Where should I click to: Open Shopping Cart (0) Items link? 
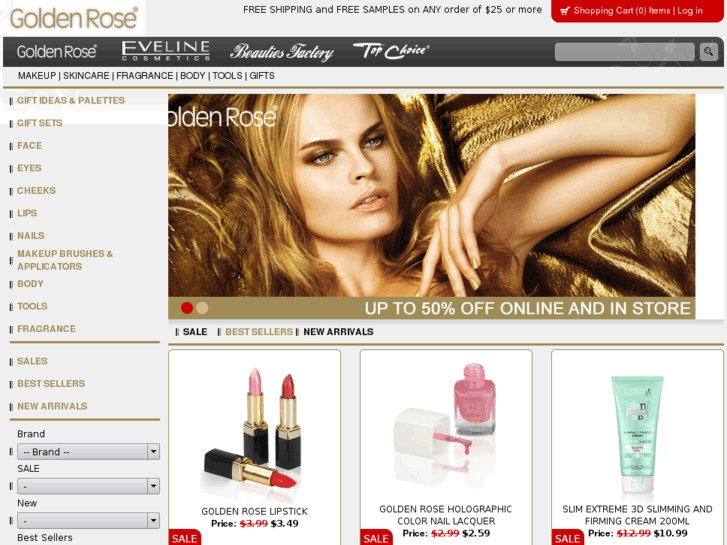[x=622, y=11]
